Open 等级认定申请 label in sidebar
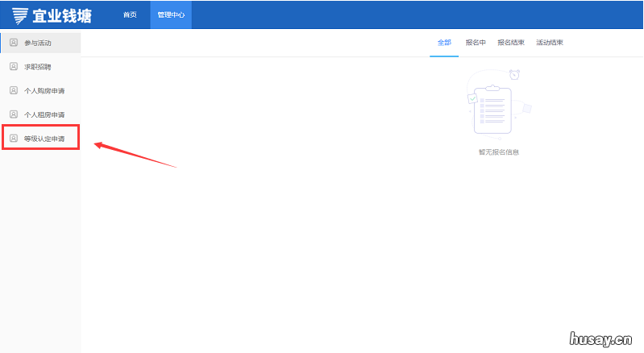The image size is (644, 353). pos(44,139)
